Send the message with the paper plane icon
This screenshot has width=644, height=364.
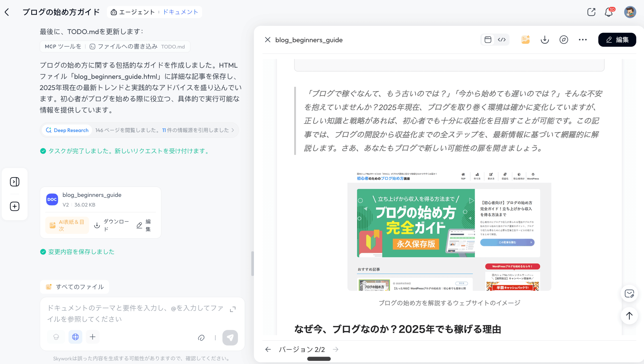point(230,338)
